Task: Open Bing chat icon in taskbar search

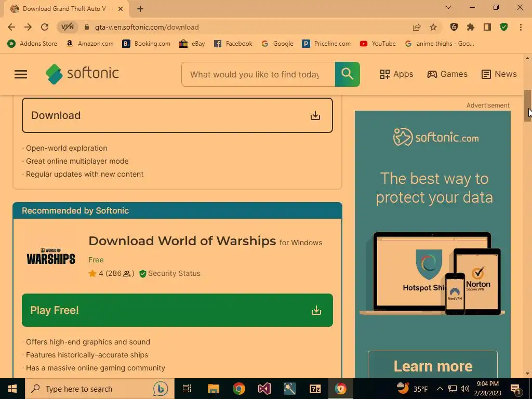Action: (x=161, y=389)
